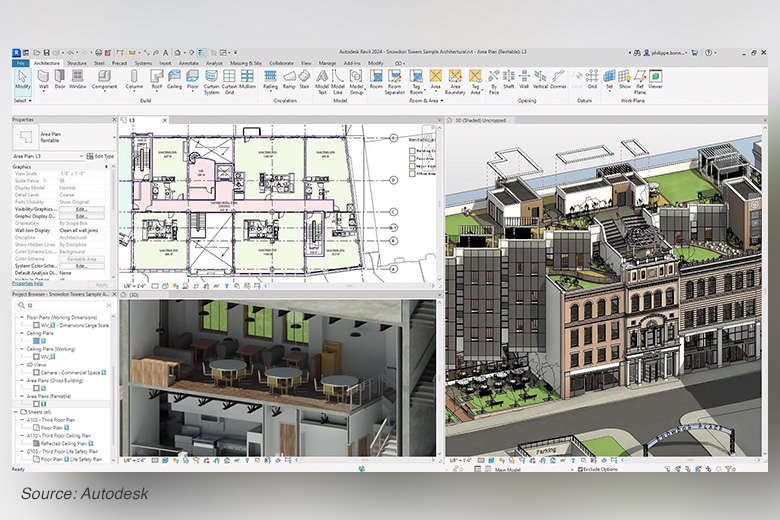The image size is (780, 520).
Task: Switch to the Manage ribbon tab
Action: coord(327,63)
